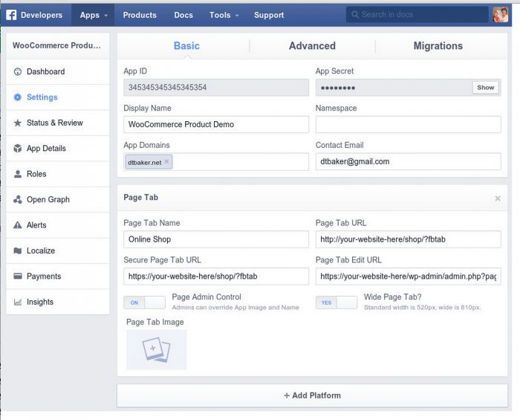Click the Open Graph nodes icon

(18, 199)
